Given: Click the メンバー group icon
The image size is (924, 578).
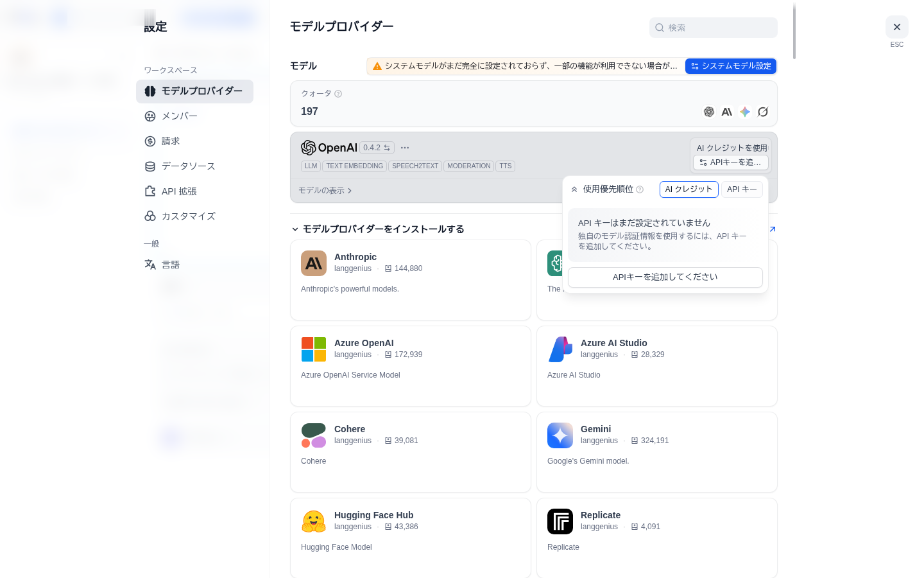Looking at the screenshot, I should (150, 116).
